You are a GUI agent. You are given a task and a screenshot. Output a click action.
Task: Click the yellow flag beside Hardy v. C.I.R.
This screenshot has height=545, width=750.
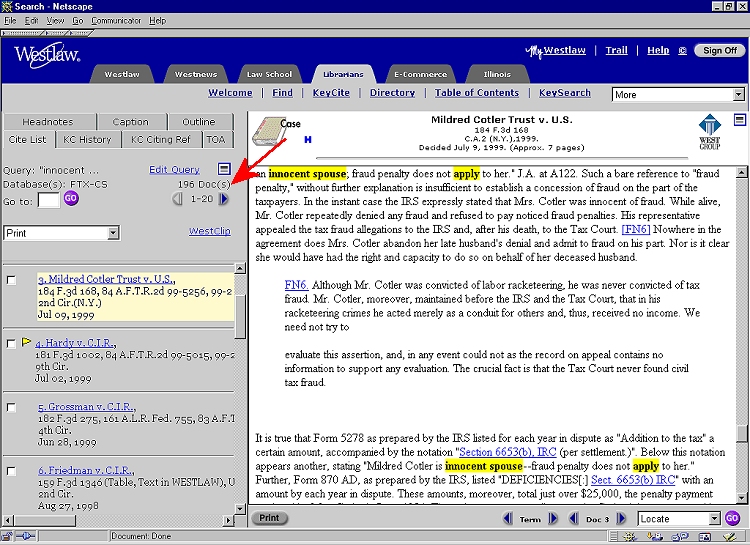(26, 342)
